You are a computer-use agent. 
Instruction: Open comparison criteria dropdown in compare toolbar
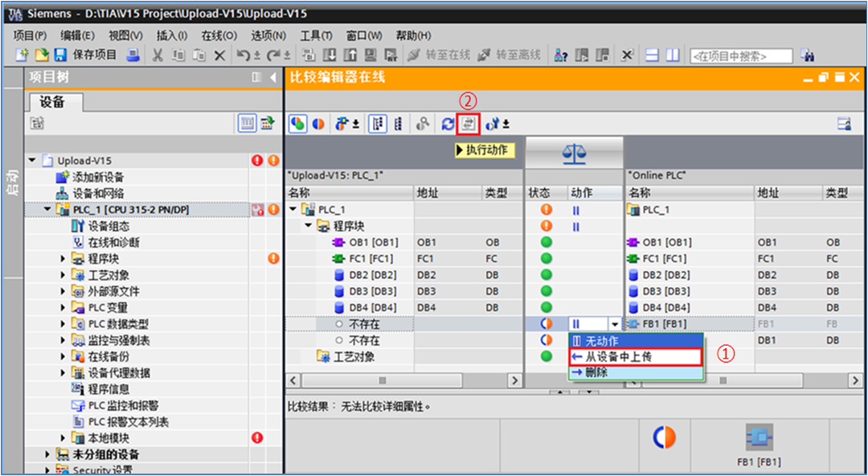[x=346, y=124]
